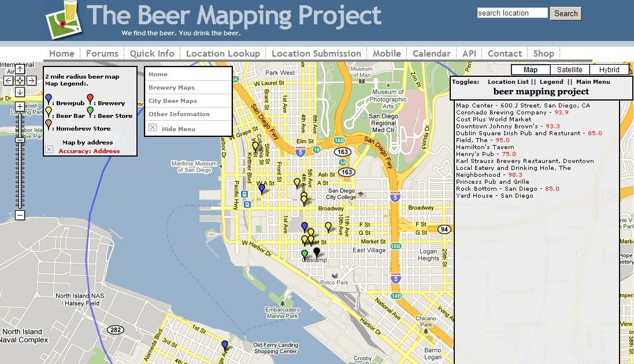
Task: Click the Homebrew Store tan pin legend icon
Action: tap(49, 125)
